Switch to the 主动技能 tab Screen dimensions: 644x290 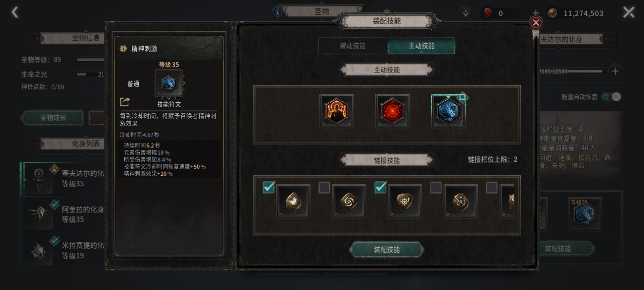(x=421, y=46)
